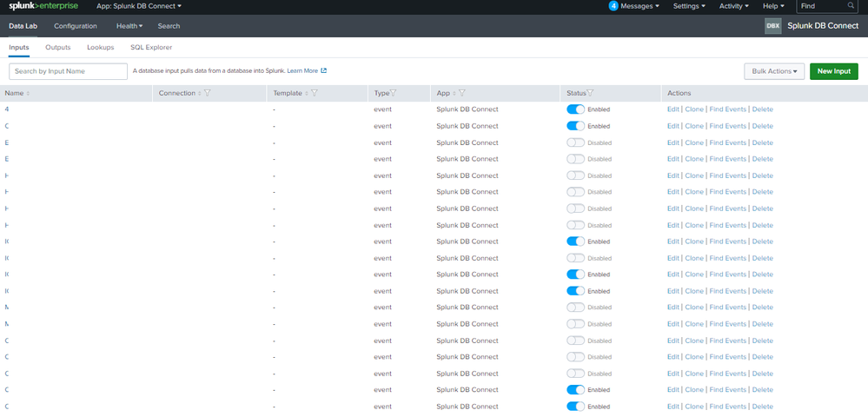
Task: Click external link icon beside Learn More
Action: [324, 71]
